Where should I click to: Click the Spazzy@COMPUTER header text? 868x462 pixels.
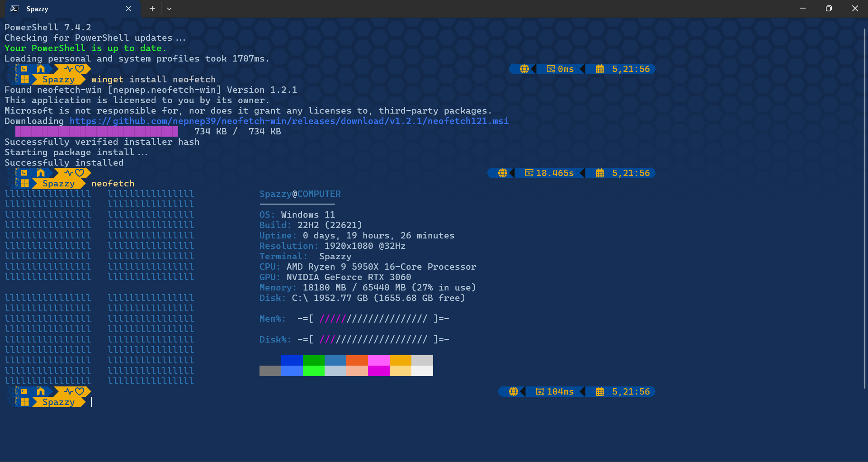(x=300, y=194)
